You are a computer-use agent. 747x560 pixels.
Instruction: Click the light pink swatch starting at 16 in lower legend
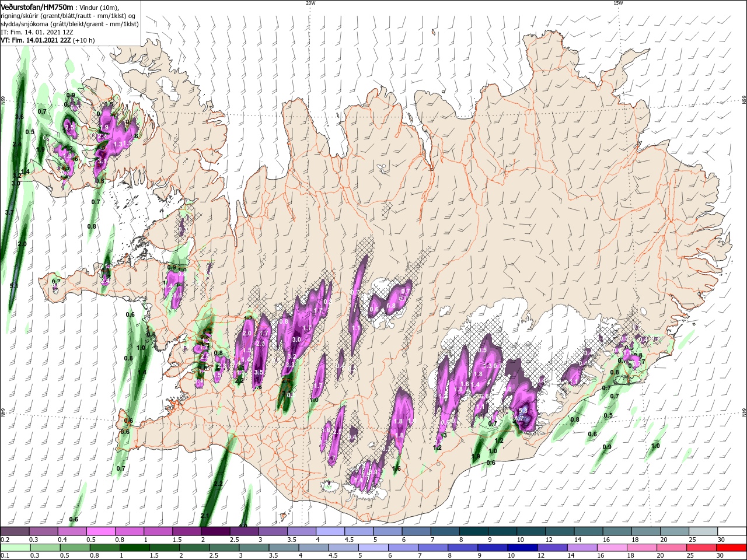pyautogui.click(x=612, y=548)
